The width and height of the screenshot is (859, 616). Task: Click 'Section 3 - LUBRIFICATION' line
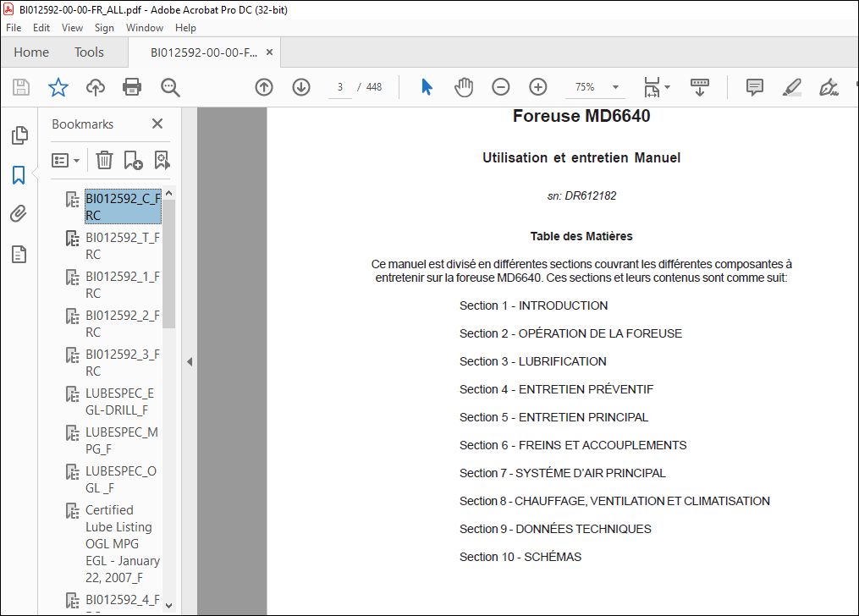pos(533,361)
